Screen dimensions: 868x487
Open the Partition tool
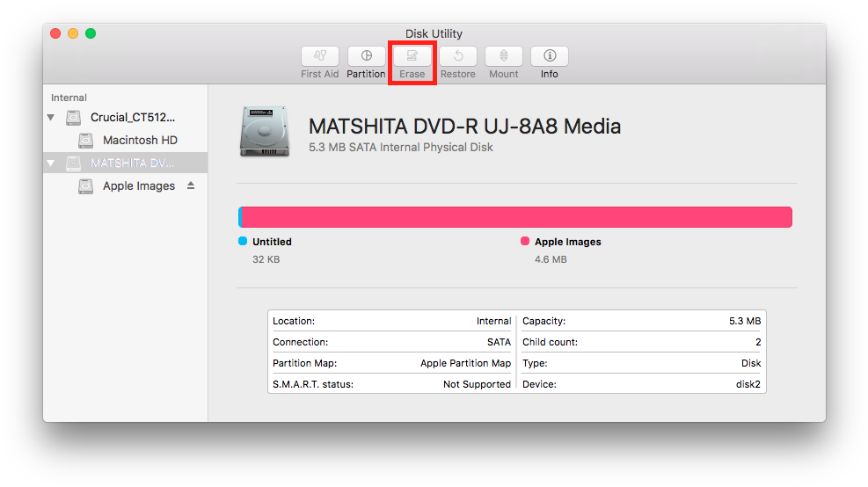point(366,56)
